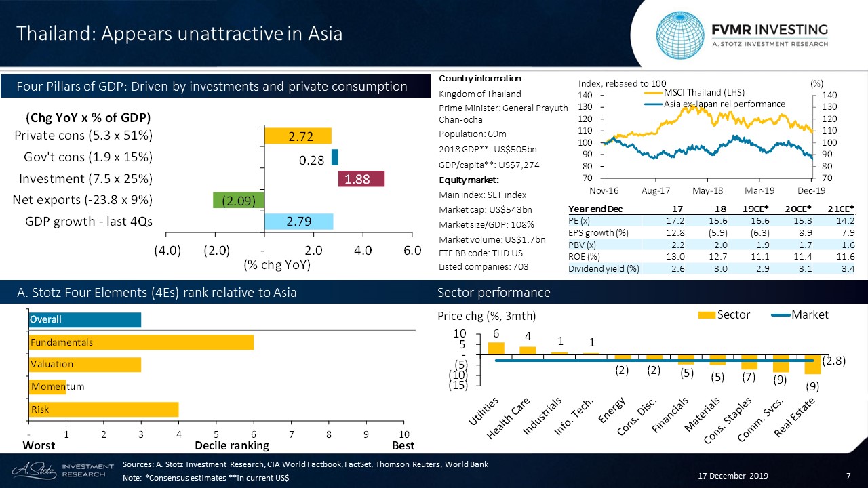
Task: Click the Gov't cons bar near 0.28
Action: pyautogui.click(x=334, y=157)
